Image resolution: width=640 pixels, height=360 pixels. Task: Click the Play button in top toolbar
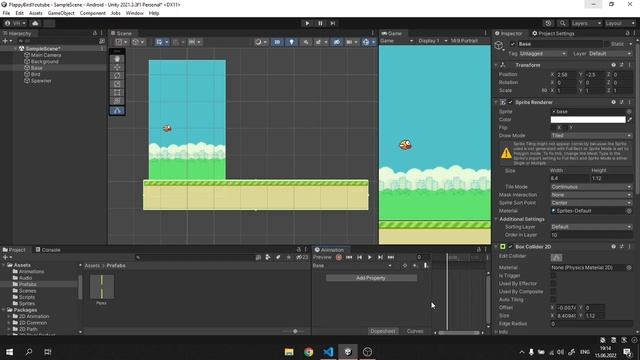click(307, 23)
